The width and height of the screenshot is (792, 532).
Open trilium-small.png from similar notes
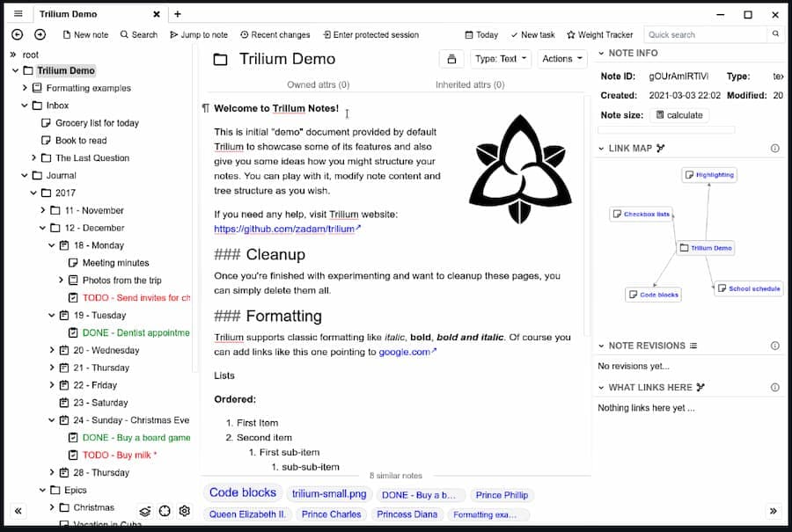pos(329,494)
